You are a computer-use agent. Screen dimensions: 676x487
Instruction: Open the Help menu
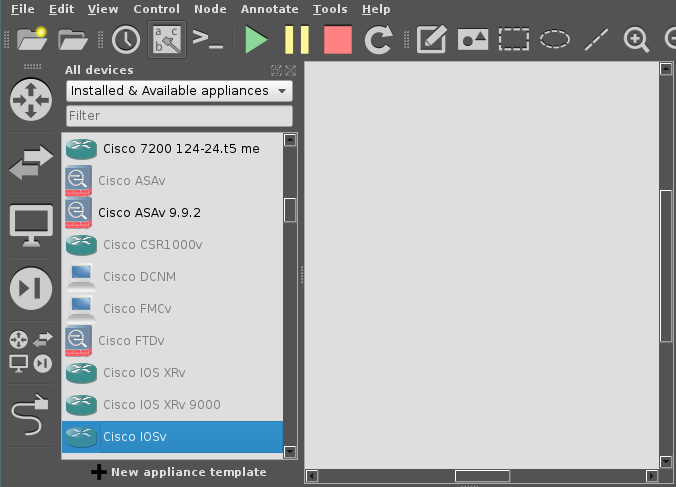tap(376, 9)
